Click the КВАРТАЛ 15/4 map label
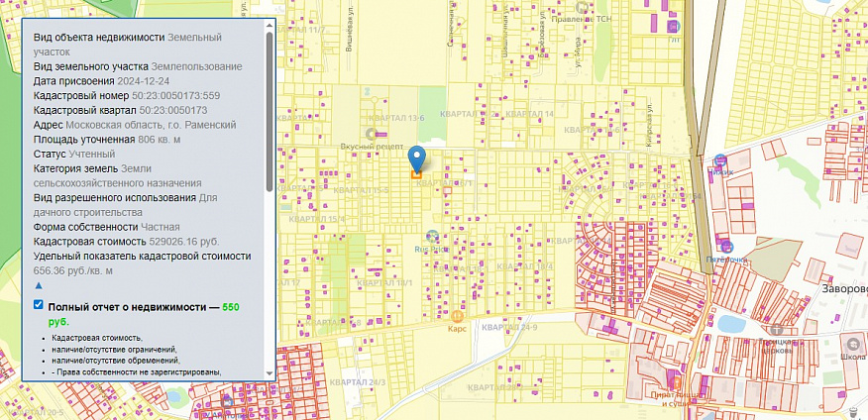 (317, 220)
